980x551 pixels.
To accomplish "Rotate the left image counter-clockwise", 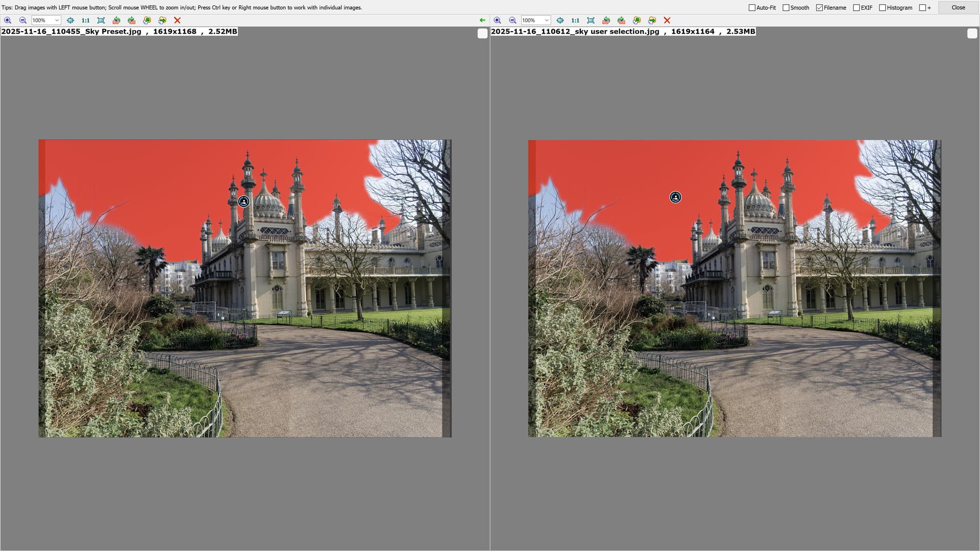I will [x=116, y=20].
